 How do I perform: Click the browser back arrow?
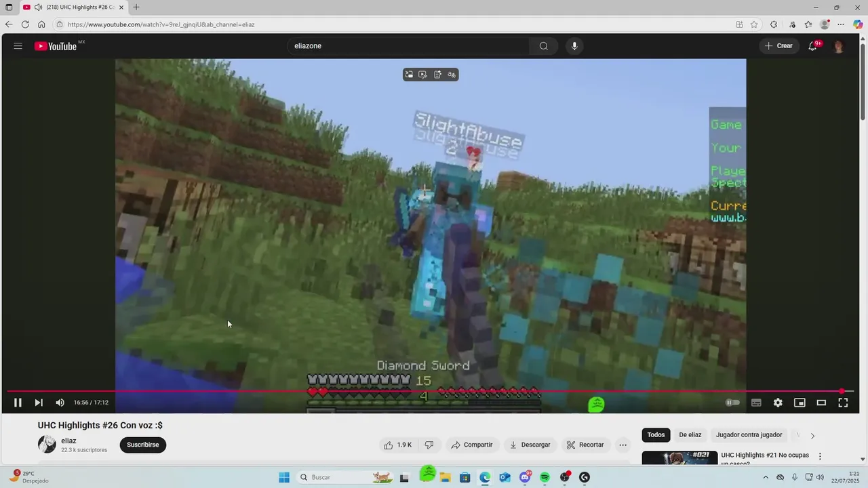point(9,24)
